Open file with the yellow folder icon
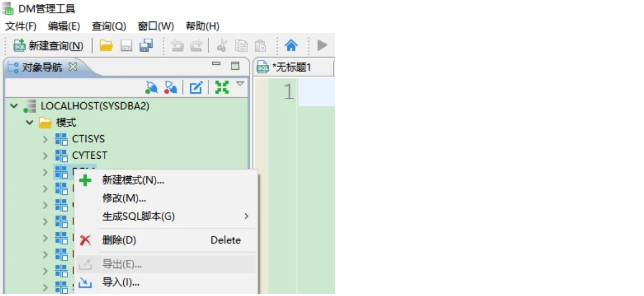644x296 pixels. click(106, 46)
